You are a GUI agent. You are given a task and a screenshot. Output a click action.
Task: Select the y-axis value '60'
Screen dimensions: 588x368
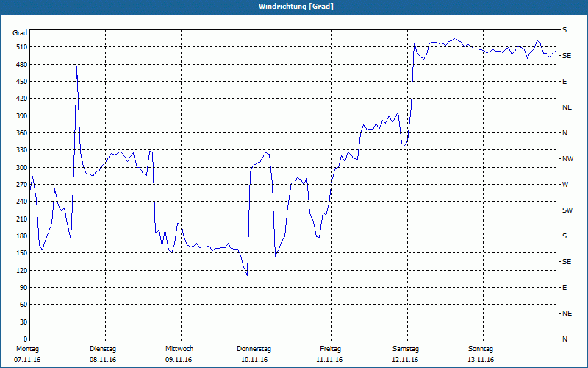point(24,304)
